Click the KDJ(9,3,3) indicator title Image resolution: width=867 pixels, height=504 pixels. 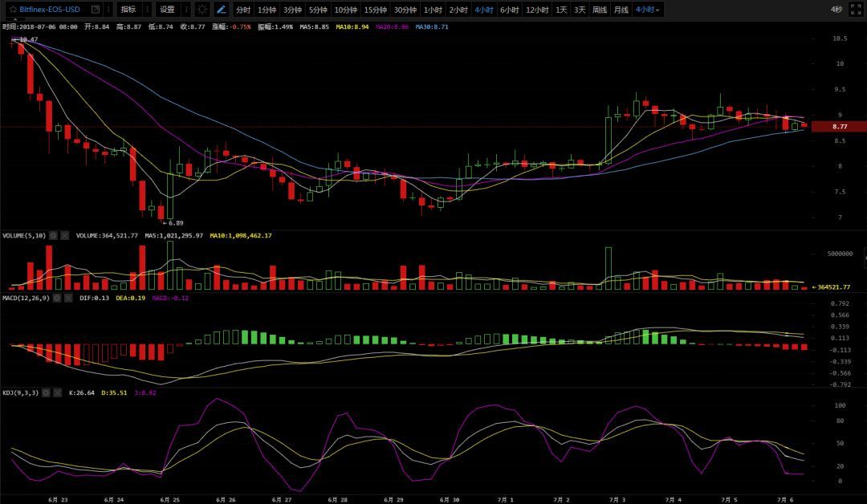point(20,393)
